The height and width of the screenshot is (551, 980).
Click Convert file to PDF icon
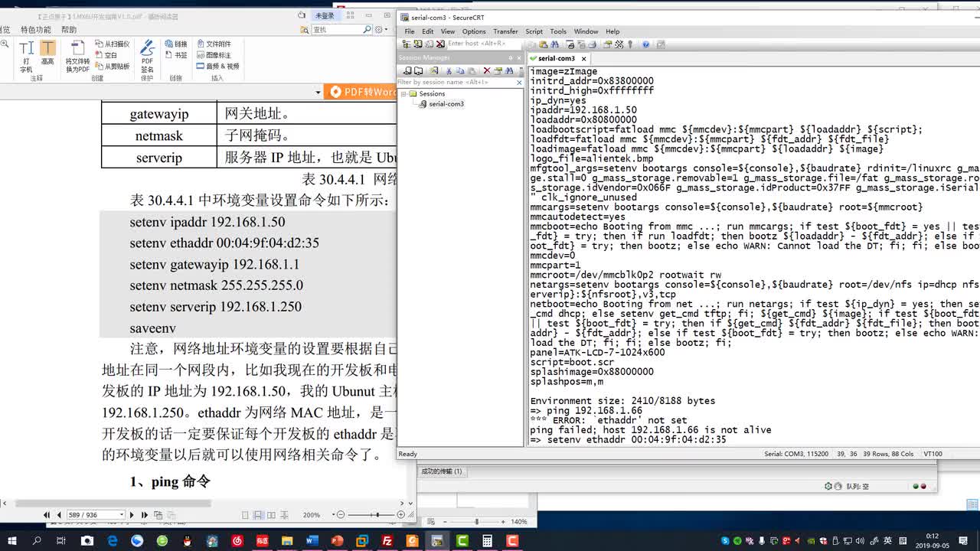tap(77, 56)
